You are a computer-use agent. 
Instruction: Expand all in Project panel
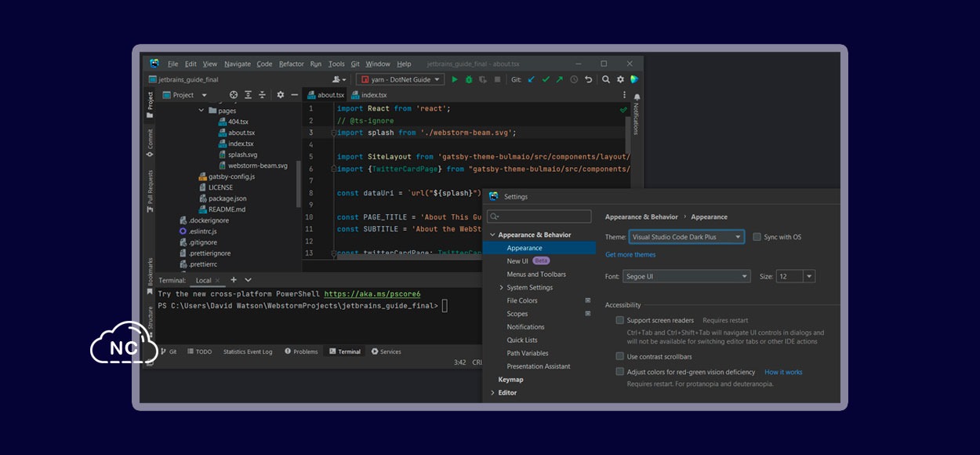click(249, 95)
